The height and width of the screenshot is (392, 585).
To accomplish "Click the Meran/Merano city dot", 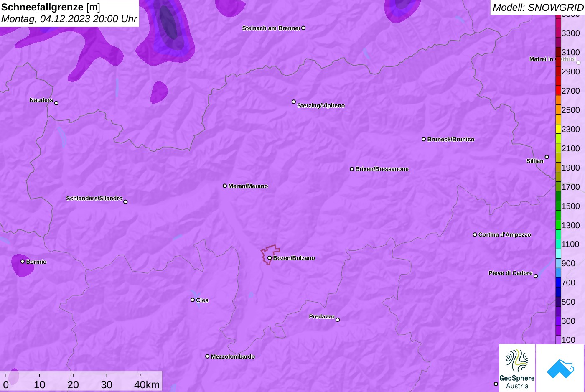I will tap(225, 186).
